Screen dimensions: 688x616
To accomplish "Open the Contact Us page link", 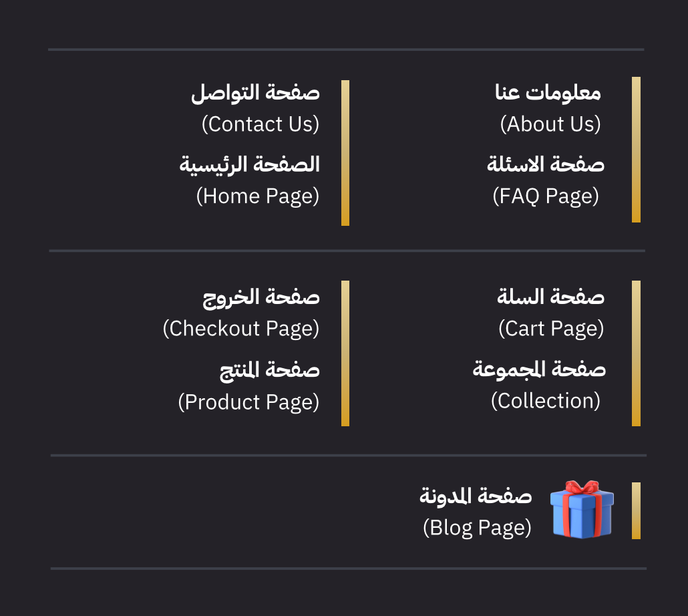I will pos(261,124).
